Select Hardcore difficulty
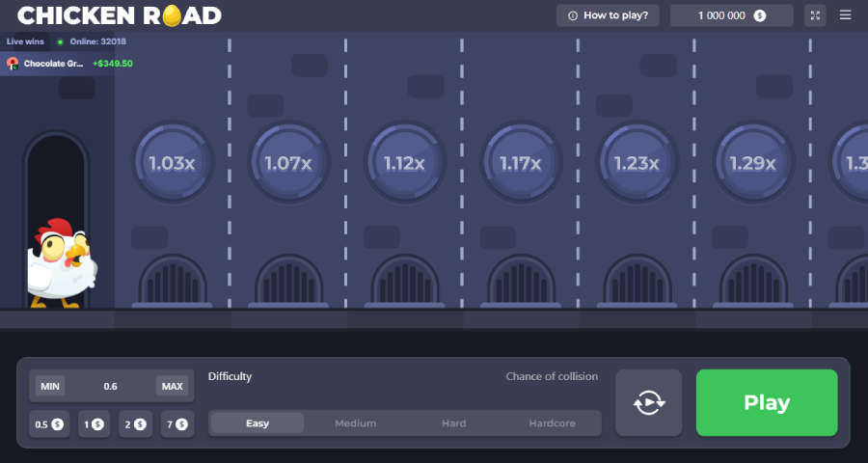 (x=552, y=423)
